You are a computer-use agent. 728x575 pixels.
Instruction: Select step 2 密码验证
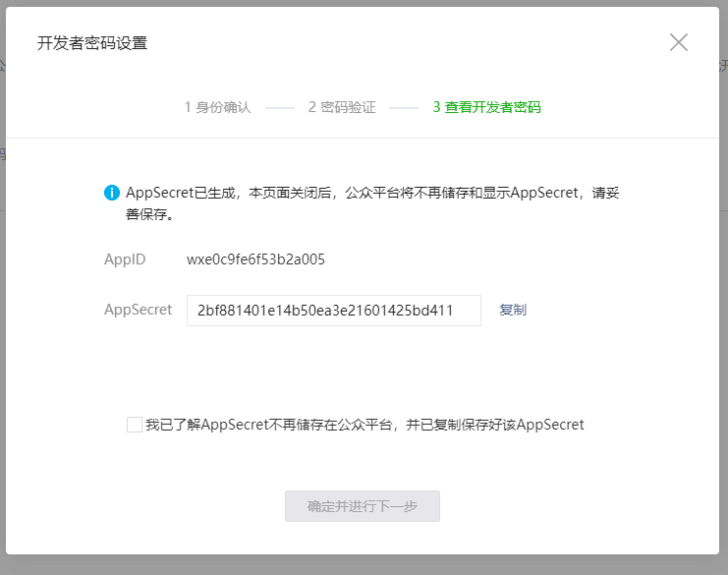[x=342, y=107]
